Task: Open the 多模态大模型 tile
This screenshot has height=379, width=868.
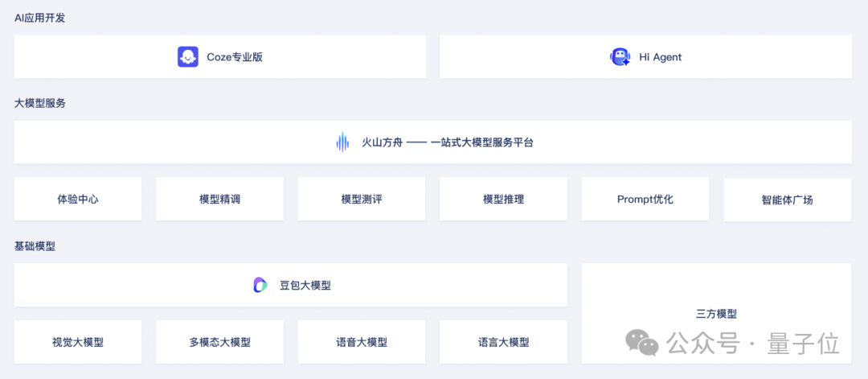Action: (x=219, y=342)
